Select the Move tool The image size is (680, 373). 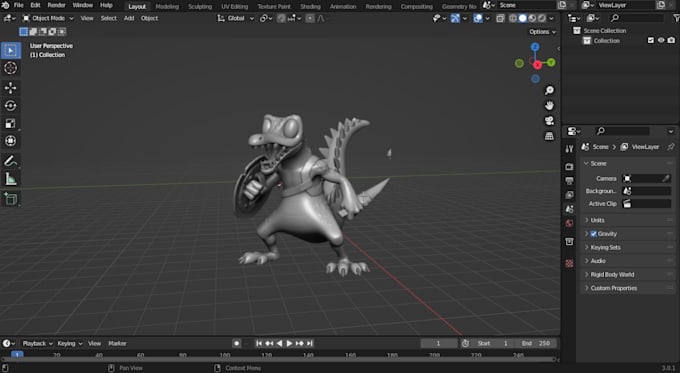10,88
